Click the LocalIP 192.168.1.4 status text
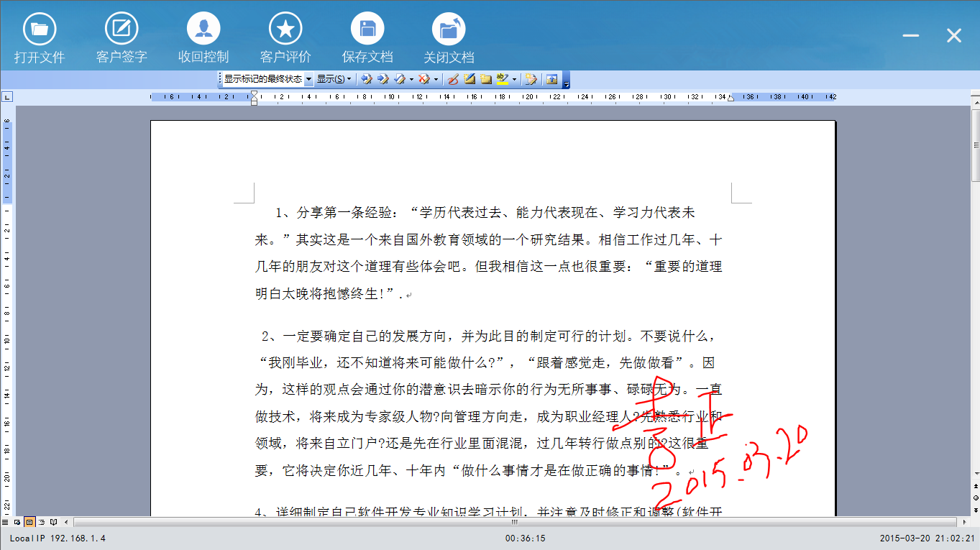The width and height of the screenshot is (980, 550). [58, 538]
